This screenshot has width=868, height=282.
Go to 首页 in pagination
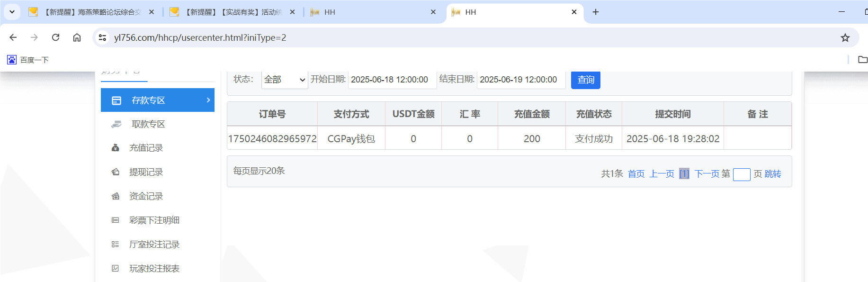pos(636,174)
